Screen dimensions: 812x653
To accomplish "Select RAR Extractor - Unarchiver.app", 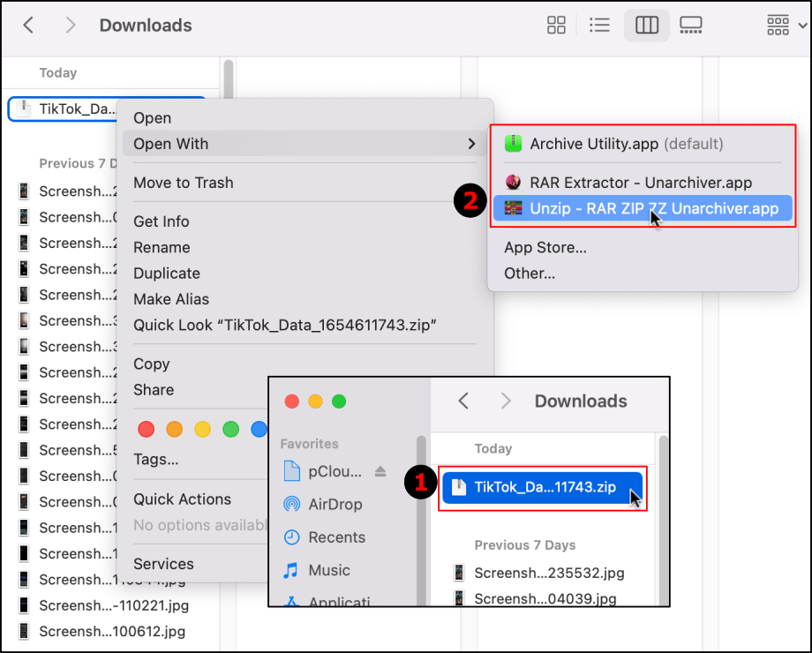I will tap(640, 183).
